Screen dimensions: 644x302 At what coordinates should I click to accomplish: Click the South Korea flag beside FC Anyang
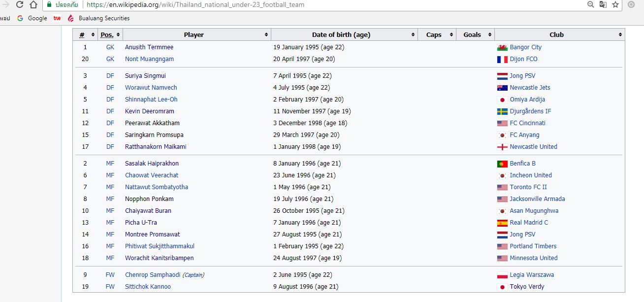click(502, 135)
